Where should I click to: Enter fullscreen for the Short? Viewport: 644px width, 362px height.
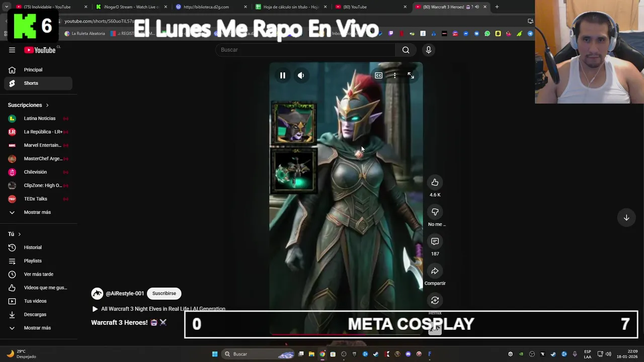click(411, 75)
